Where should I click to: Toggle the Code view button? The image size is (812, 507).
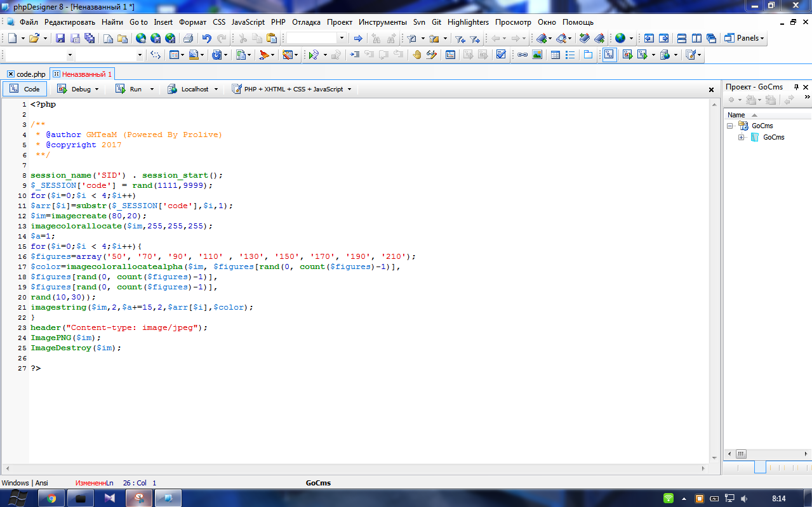click(x=25, y=89)
